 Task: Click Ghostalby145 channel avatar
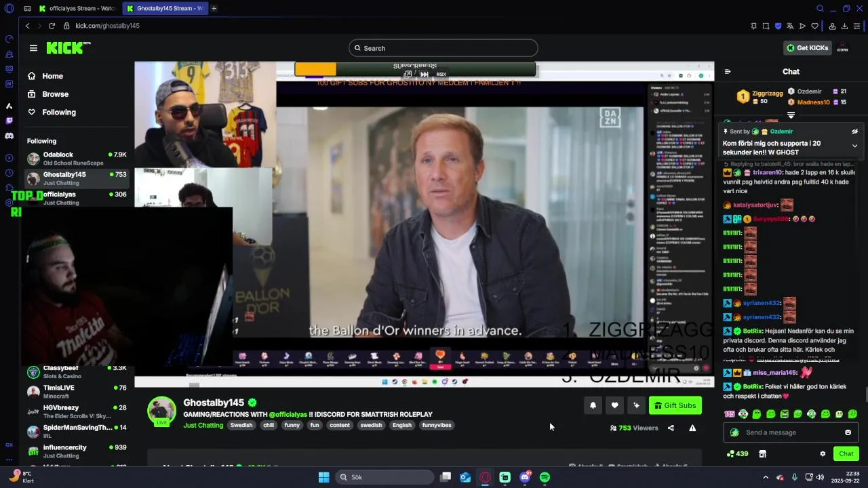[x=161, y=411]
